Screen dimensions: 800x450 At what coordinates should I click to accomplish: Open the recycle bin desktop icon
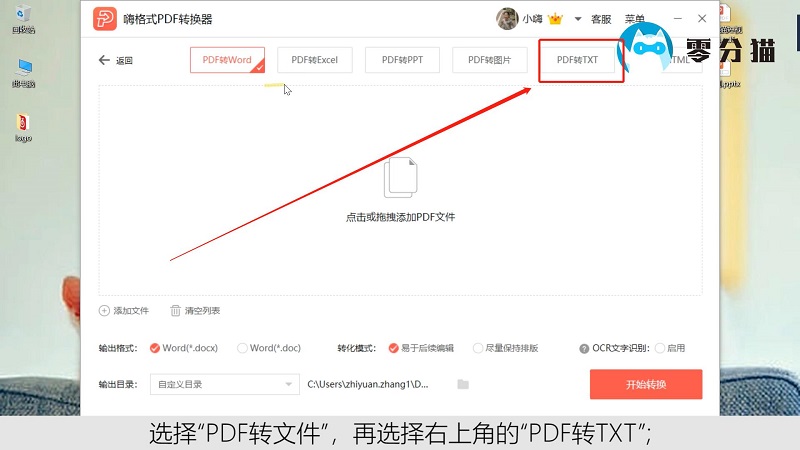tap(23, 19)
